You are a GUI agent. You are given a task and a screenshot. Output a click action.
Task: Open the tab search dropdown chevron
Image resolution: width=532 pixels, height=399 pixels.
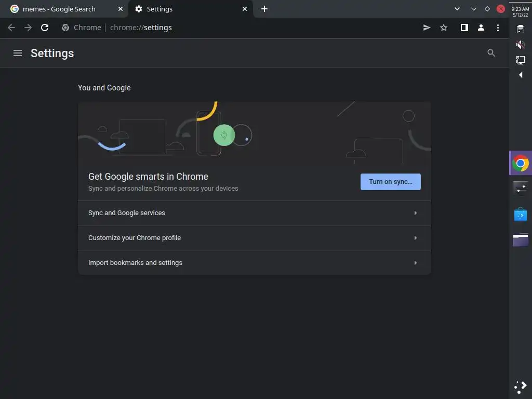tap(457, 9)
